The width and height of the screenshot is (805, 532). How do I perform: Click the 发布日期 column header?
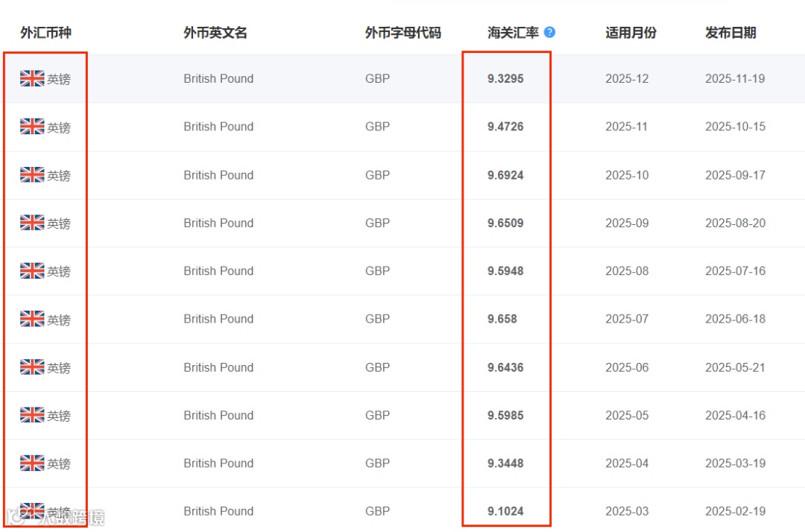730,33
